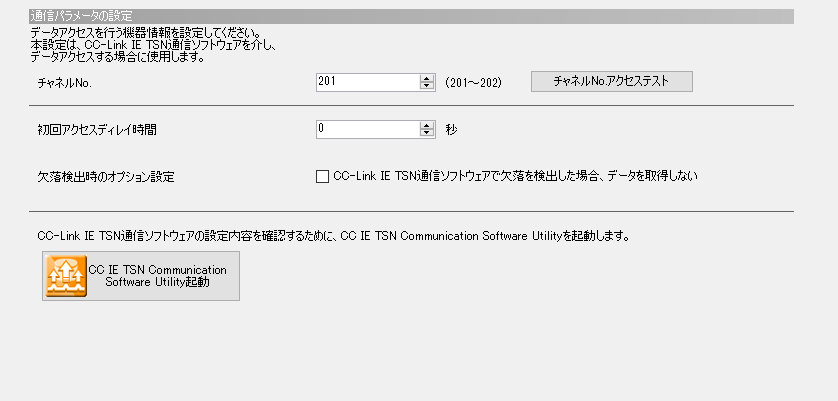Increment 初回アクセスディレイ時間 using the up arrow
Screen dimensions: 838x401
click(x=427, y=125)
